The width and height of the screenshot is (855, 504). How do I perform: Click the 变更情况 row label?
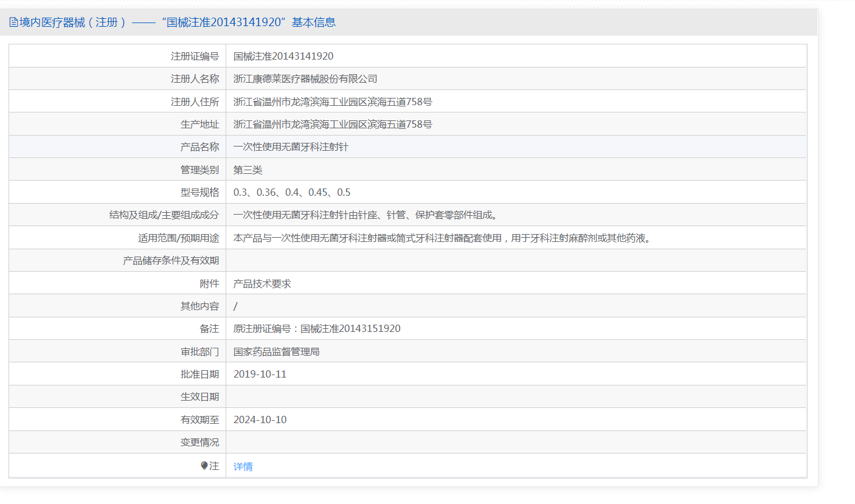pyautogui.click(x=199, y=442)
